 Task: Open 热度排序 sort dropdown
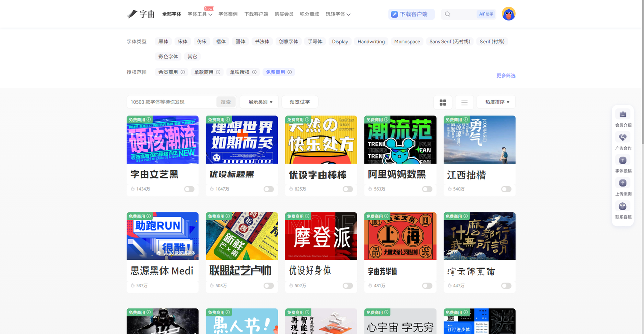[496, 102]
